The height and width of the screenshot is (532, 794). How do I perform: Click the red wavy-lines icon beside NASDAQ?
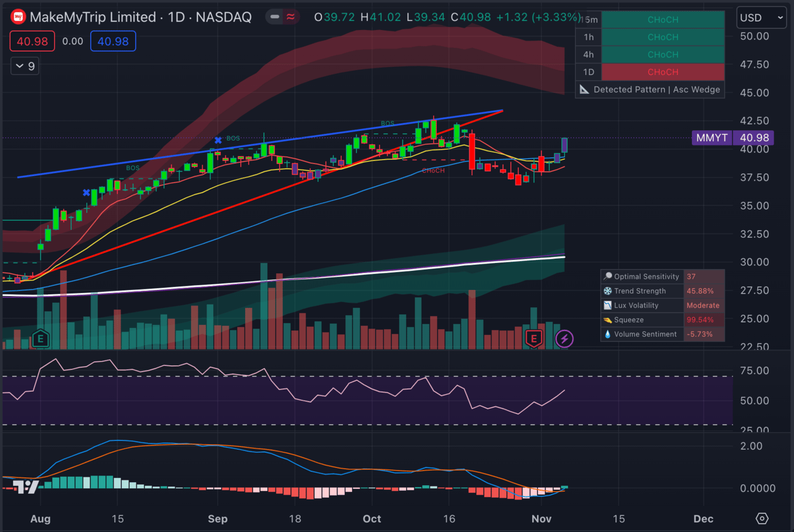(x=291, y=17)
